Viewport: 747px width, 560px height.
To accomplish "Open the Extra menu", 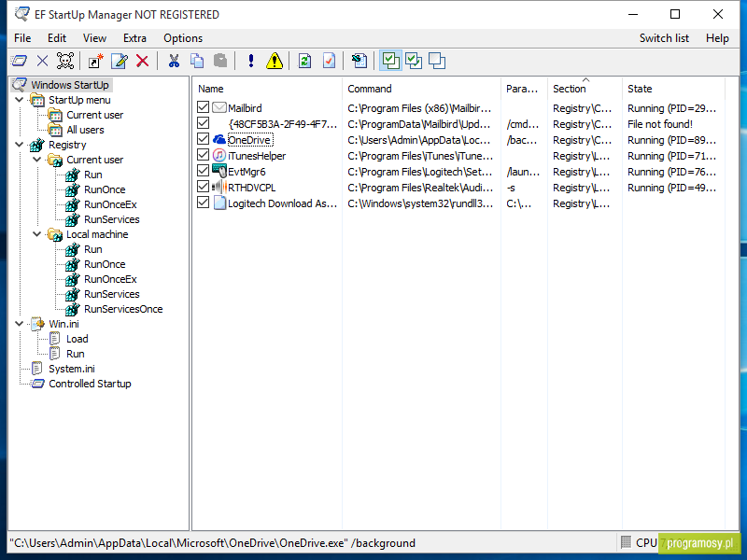I will point(134,38).
